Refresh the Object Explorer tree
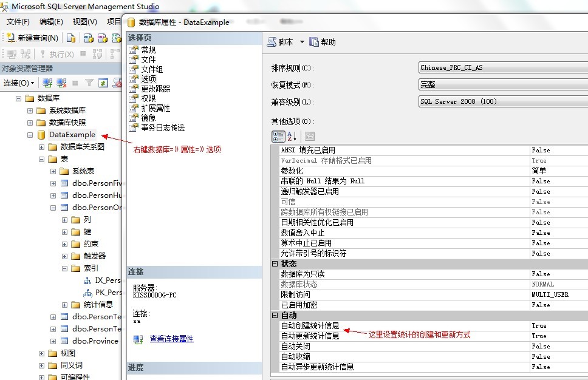Screen dimensions: 588x380 coord(103,83)
